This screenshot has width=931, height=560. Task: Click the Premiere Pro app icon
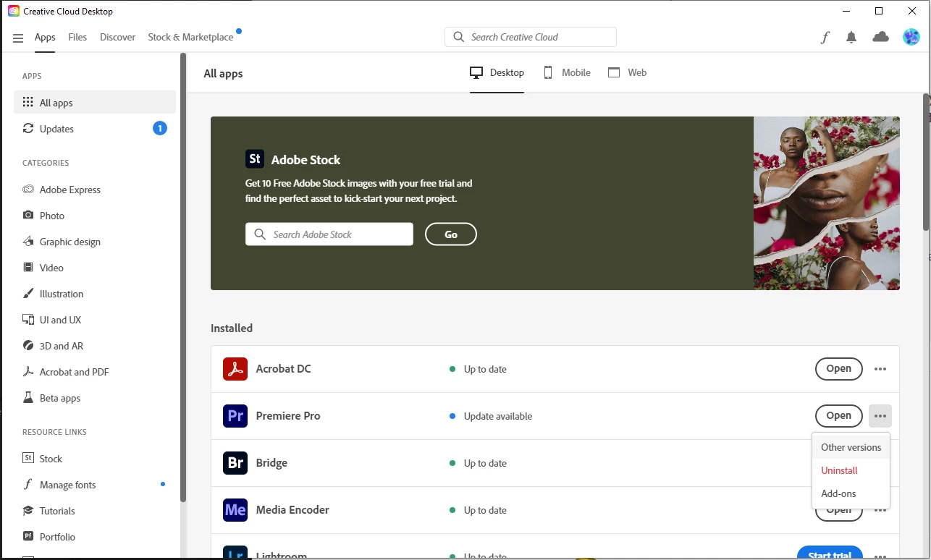pos(235,416)
